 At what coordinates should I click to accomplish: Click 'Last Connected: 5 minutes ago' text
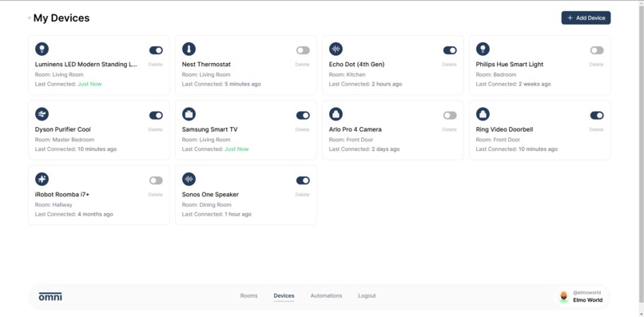tap(221, 84)
